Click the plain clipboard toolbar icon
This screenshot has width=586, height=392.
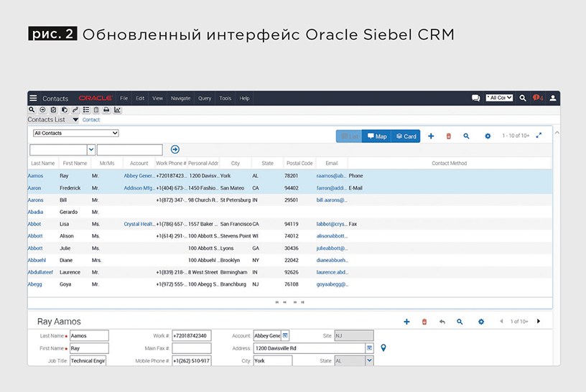tap(96, 110)
